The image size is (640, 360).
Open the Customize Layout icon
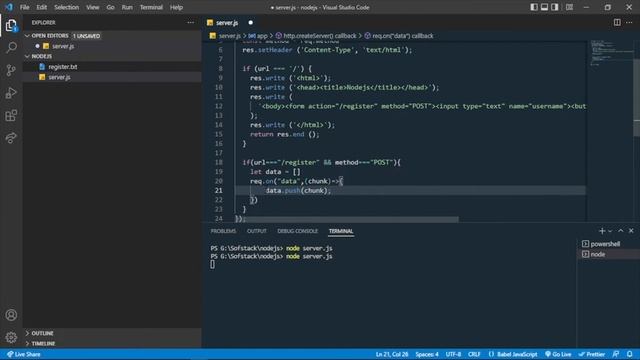[x=569, y=7]
